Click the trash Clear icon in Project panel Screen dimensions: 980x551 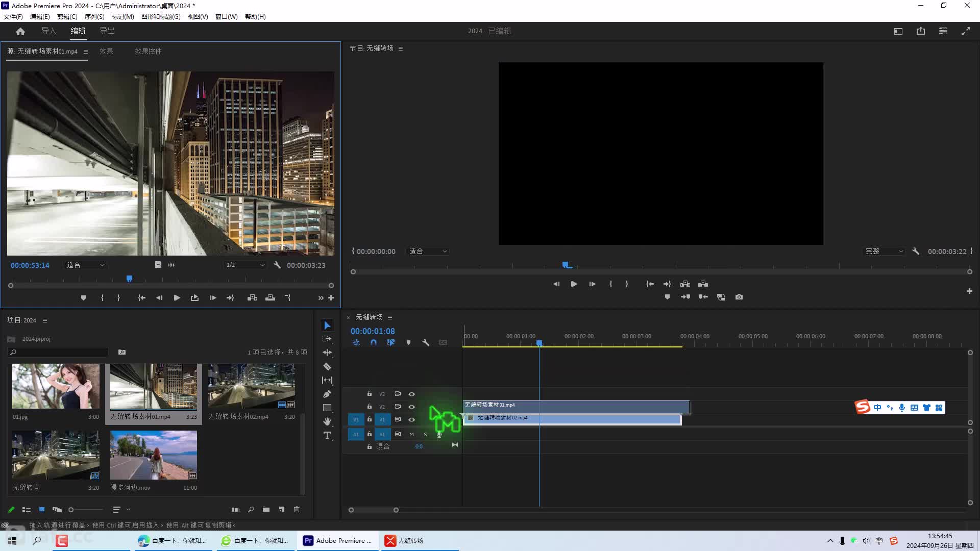(297, 509)
